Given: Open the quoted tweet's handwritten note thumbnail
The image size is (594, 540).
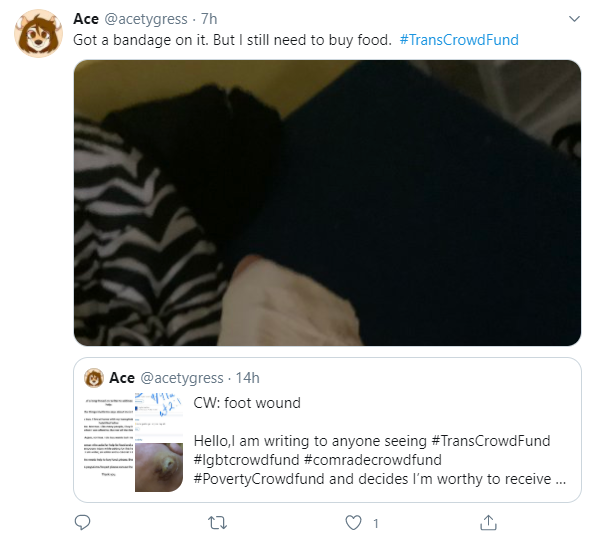Looking at the screenshot, I should pos(159,418).
